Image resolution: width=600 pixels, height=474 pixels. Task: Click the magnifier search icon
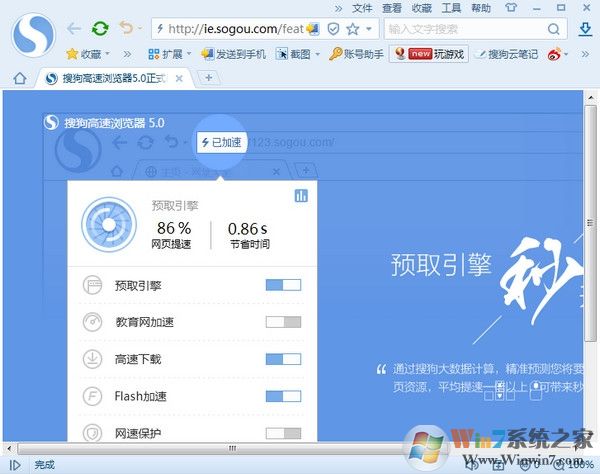coord(553,29)
